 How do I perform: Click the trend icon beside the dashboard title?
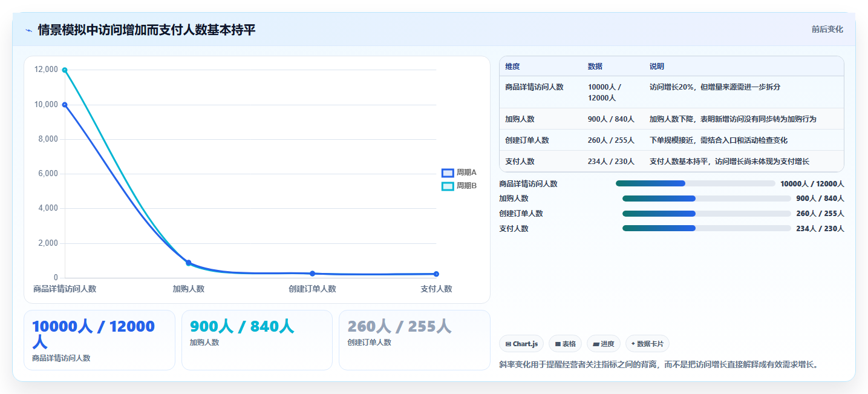(x=28, y=30)
